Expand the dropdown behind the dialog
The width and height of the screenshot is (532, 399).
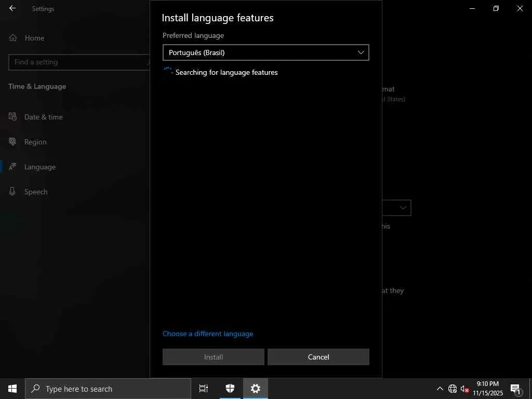coord(396,208)
